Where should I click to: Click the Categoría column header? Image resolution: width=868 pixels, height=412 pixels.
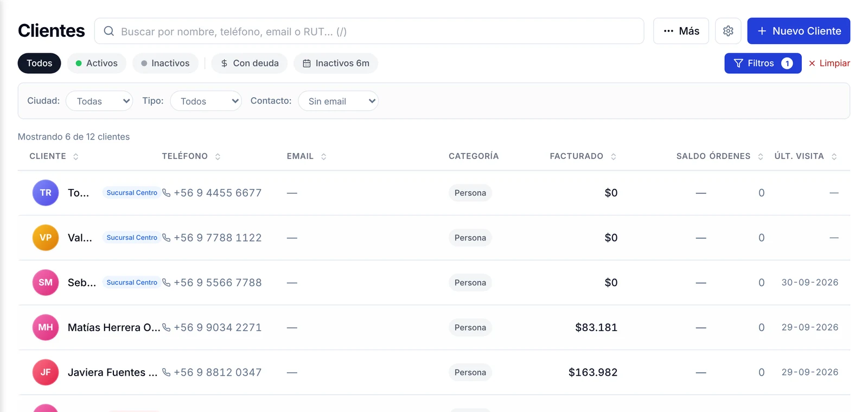[x=474, y=156]
